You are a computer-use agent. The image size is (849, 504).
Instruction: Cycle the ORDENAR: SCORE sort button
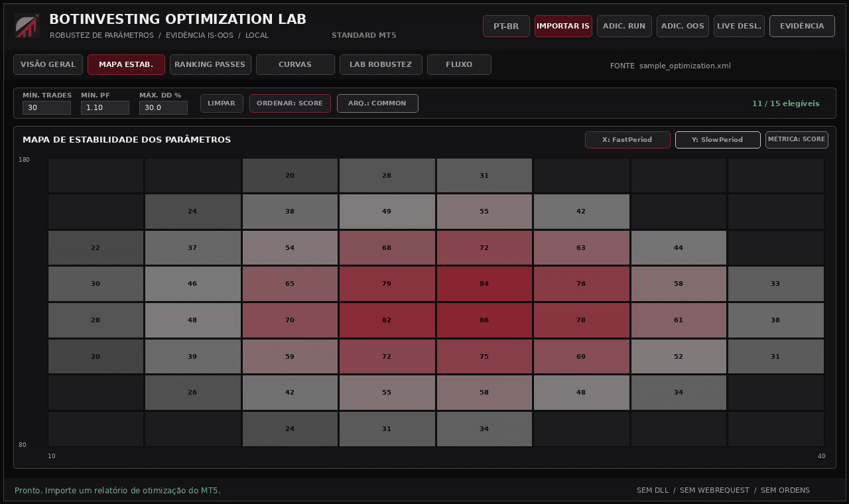pos(290,103)
